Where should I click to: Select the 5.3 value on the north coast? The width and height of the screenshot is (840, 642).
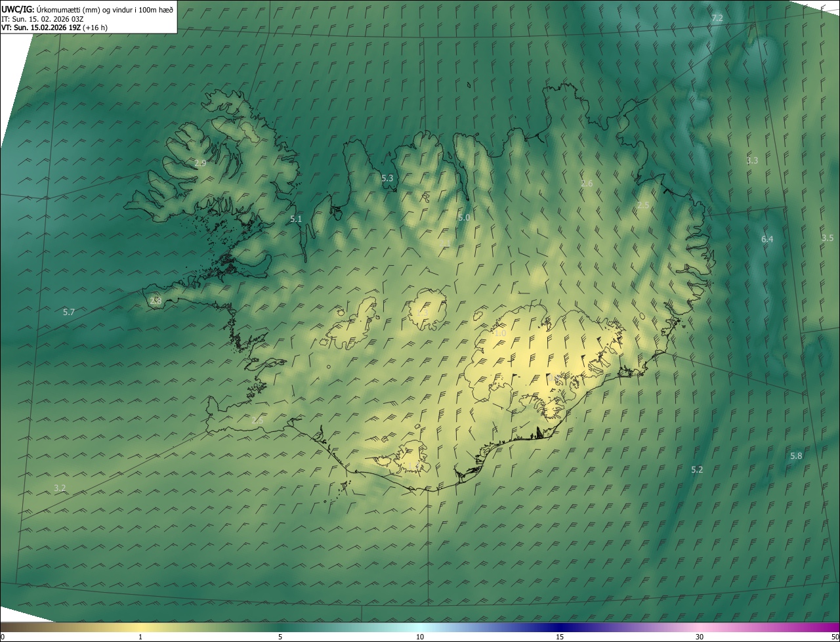tap(387, 178)
